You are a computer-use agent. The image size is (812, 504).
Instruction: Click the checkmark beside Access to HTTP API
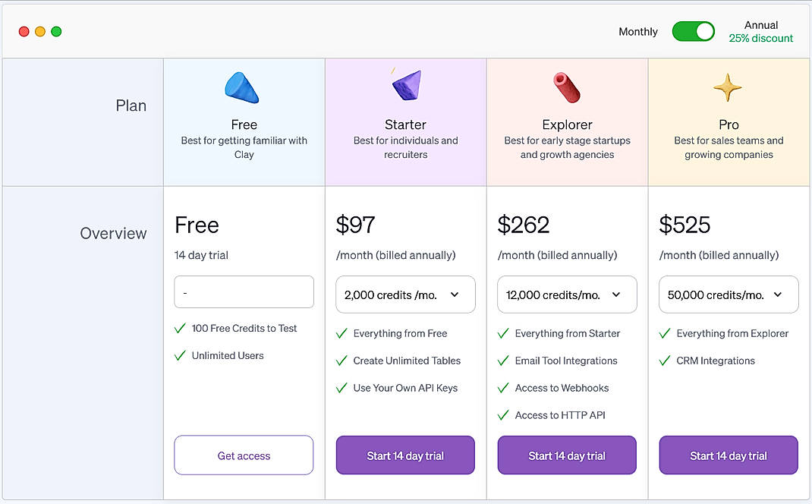503,415
